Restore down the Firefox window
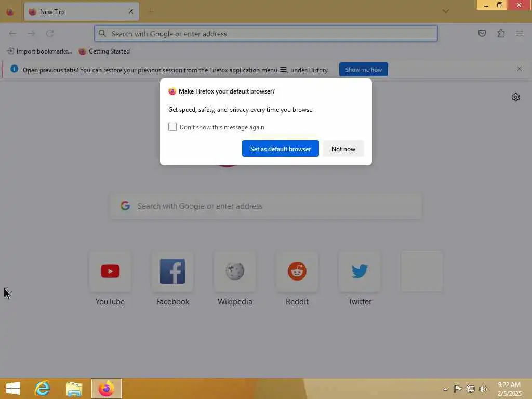532x399 pixels. pos(499,5)
